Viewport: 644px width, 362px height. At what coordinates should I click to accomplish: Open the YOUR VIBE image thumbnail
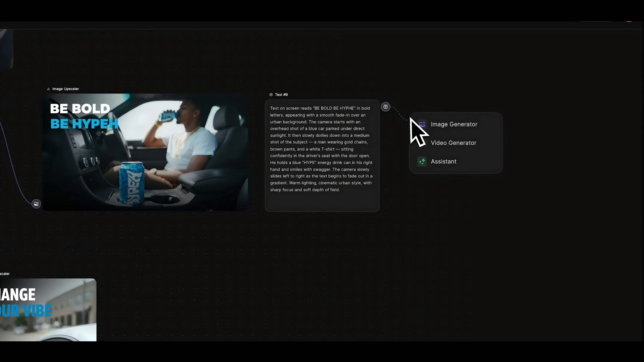click(48, 310)
